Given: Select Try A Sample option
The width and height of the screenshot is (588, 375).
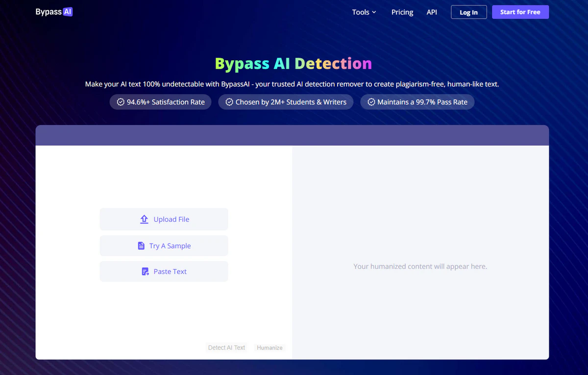Looking at the screenshot, I should [164, 246].
